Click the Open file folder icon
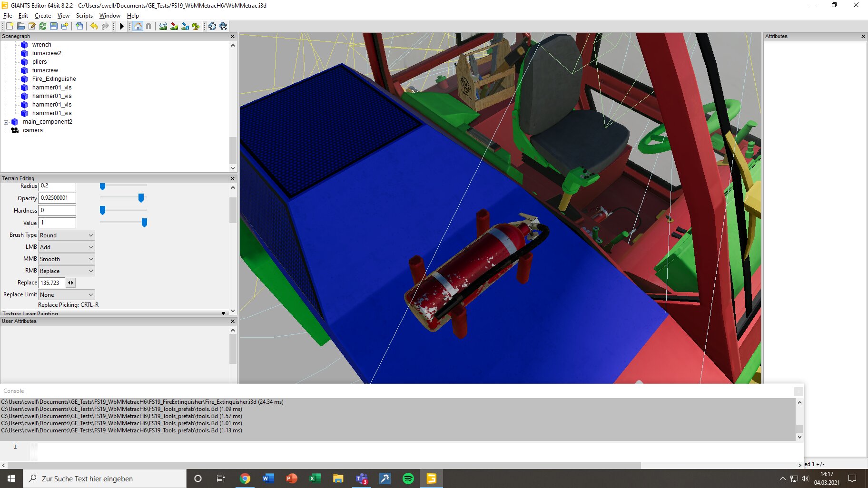Screen dimensions: 868x488 point(20,26)
